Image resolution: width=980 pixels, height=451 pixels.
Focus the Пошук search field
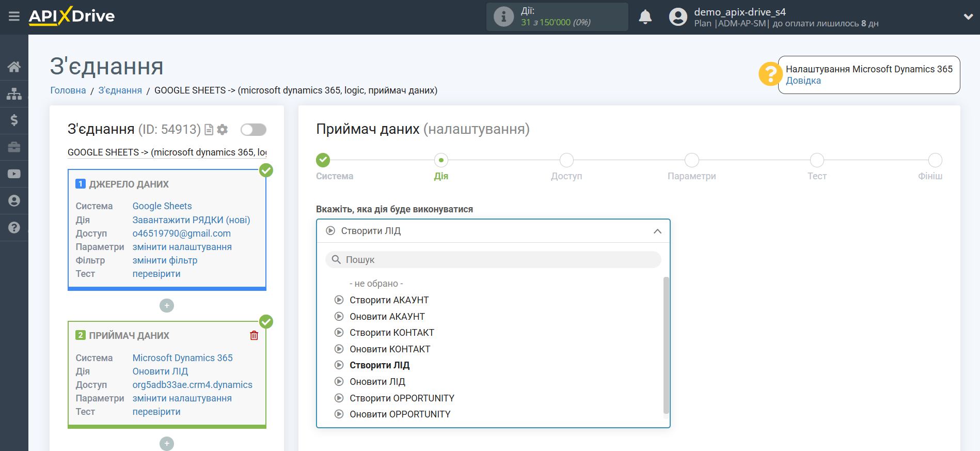pos(493,260)
